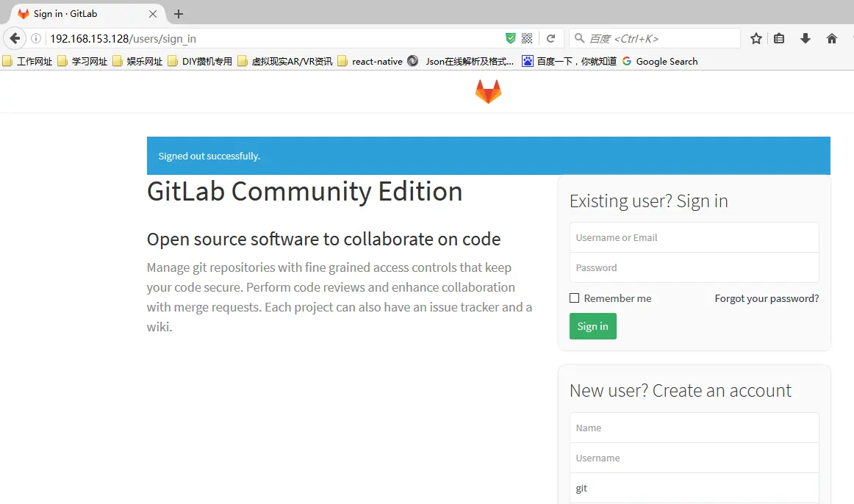Viewport: 854px width, 504px height.
Task: Bookmark this page with the star icon
Action: point(756,38)
